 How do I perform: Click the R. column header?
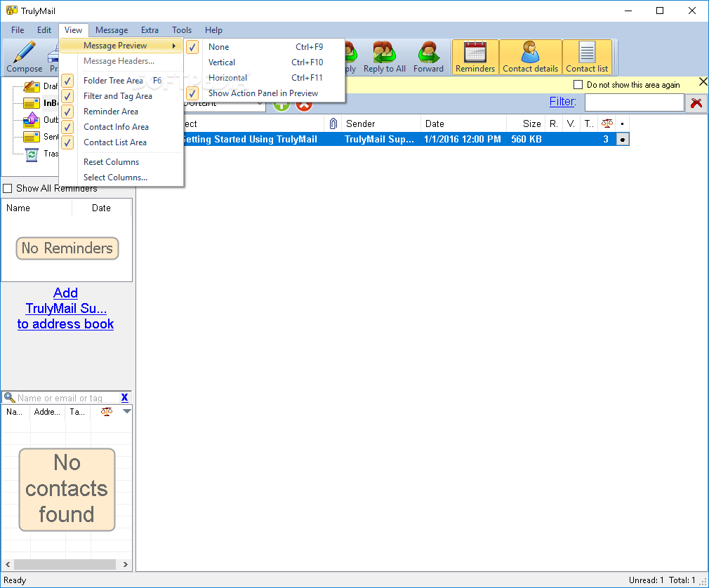pyautogui.click(x=554, y=123)
